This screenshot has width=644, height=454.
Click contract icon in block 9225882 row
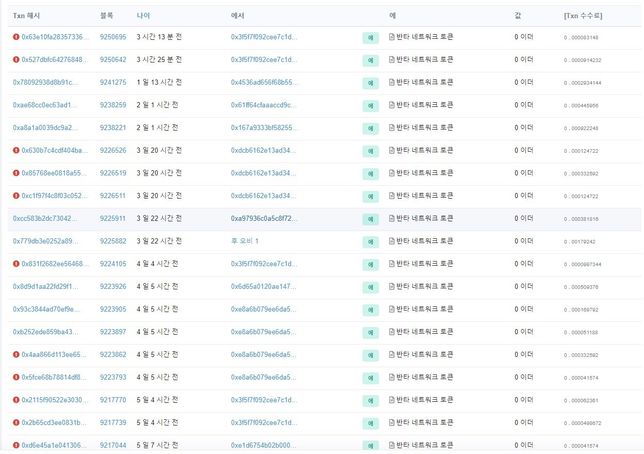(x=392, y=241)
